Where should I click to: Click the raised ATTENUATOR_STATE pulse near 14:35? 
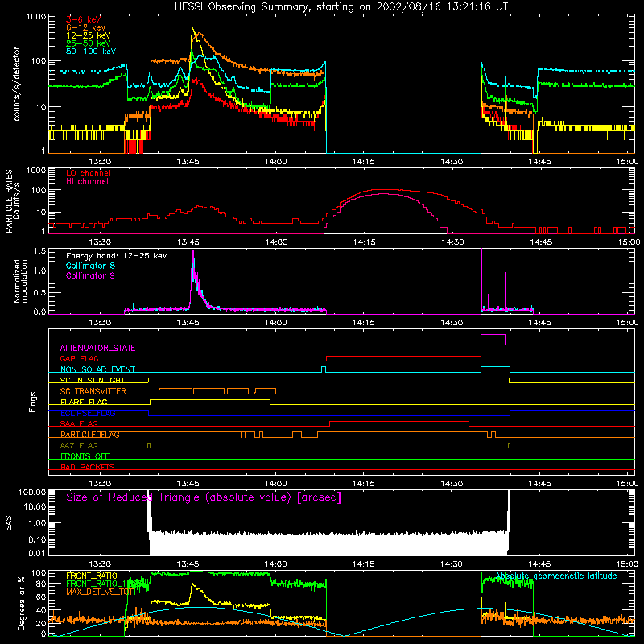click(493, 335)
